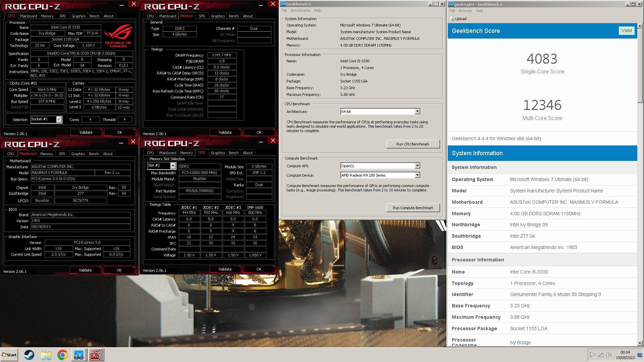Image resolution: width=644 pixels, height=362 pixels.
Task: Open About tab in Memory window
Action: tap(248, 16)
